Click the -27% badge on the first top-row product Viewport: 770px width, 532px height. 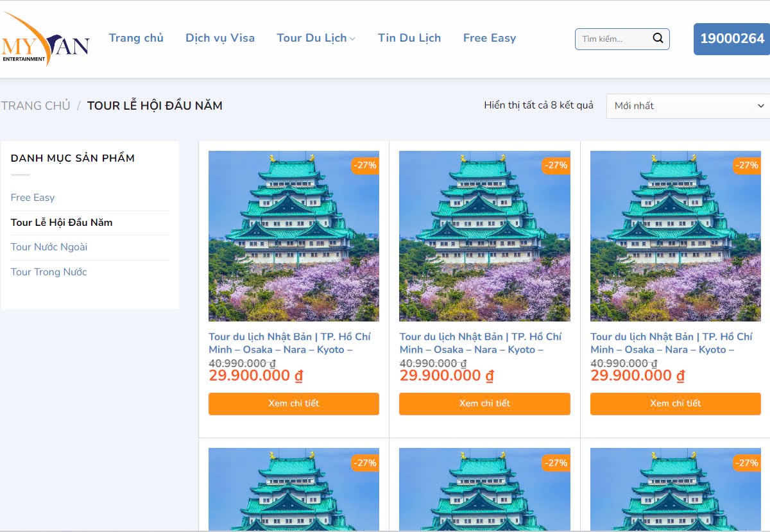click(364, 166)
